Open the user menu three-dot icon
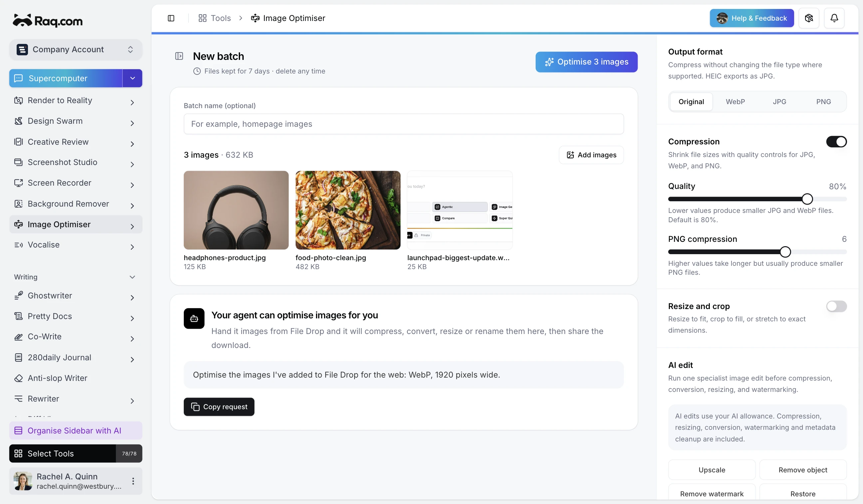863x504 pixels. (133, 481)
